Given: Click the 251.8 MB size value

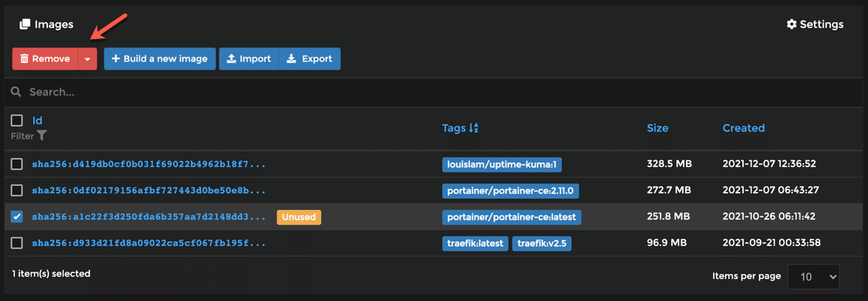Looking at the screenshot, I should pyautogui.click(x=669, y=217).
